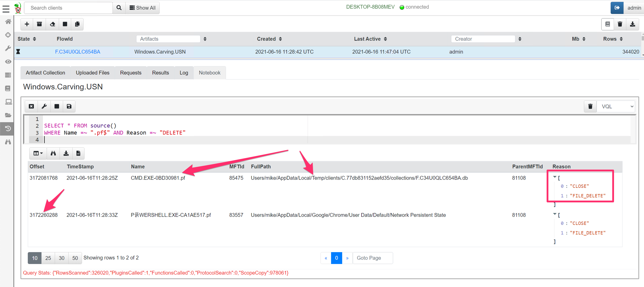This screenshot has height=287, width=644.
Task: Toggle sort on Rows column
Action: click(x=621, y=39)
